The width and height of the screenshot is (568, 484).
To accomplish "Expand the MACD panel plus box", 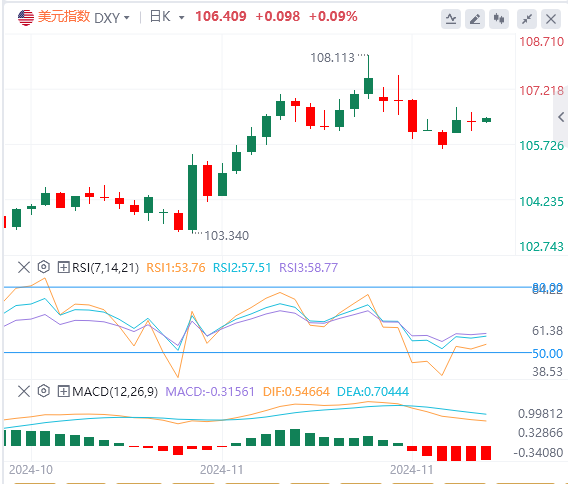I will pyautogui.click(x=63, y=391).
